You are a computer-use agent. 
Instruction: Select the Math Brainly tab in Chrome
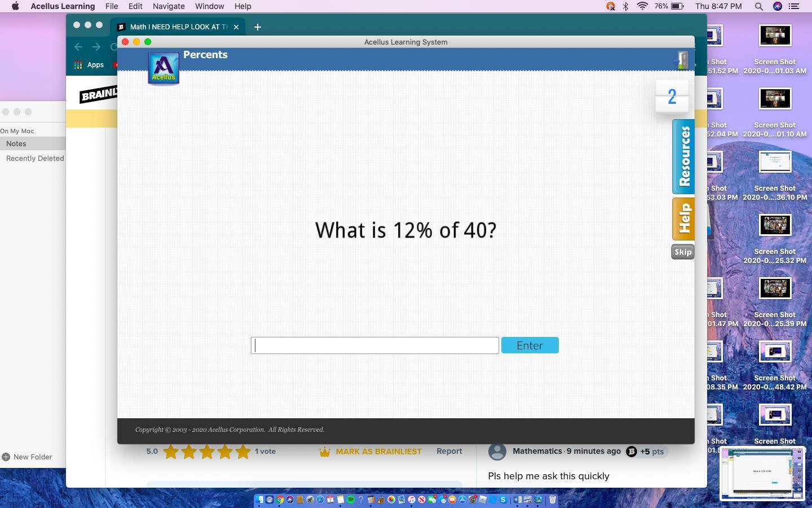(x=178, y=27)
